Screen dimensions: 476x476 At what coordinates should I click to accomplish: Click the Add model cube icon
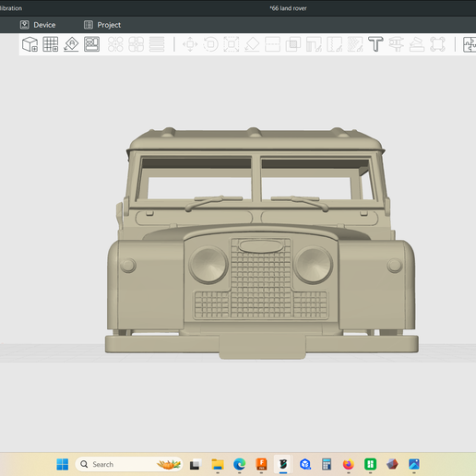tap(30, 44)
